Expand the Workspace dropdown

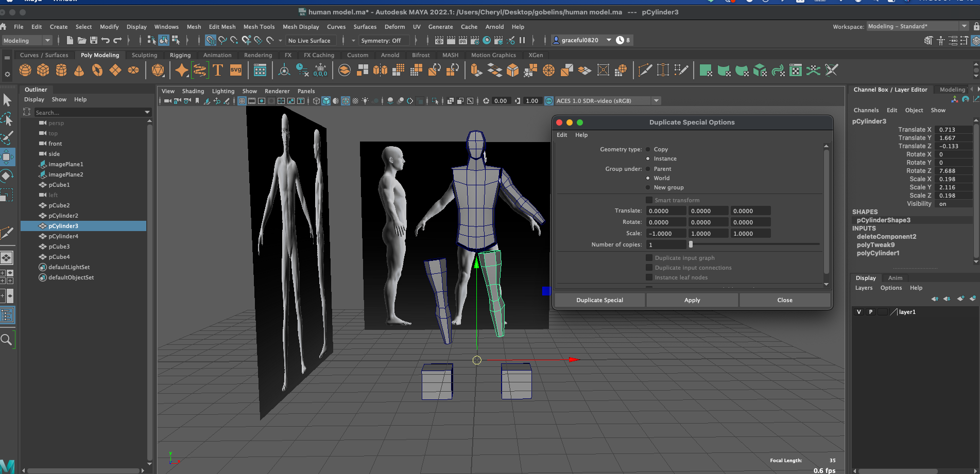964,26
